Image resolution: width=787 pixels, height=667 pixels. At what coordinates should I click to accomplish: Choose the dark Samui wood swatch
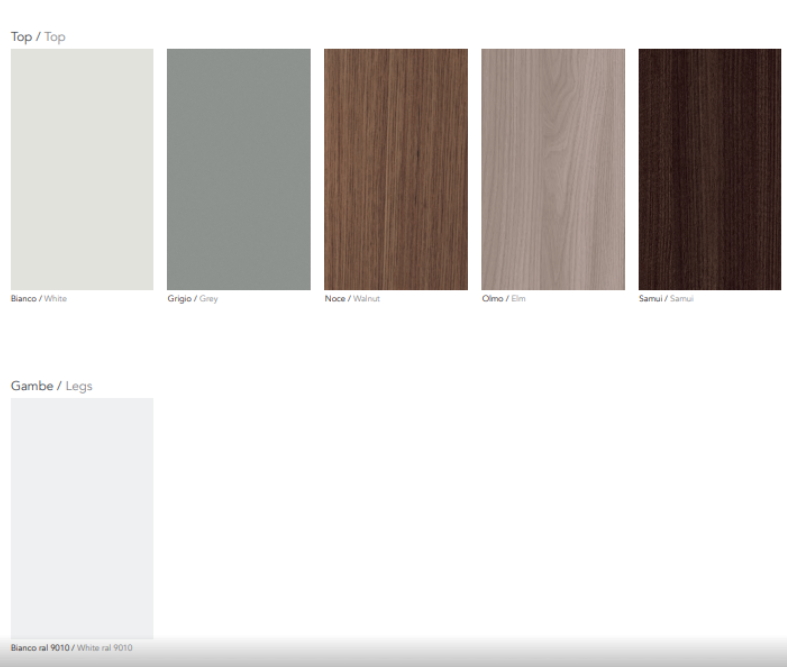[x=709, y=169]
